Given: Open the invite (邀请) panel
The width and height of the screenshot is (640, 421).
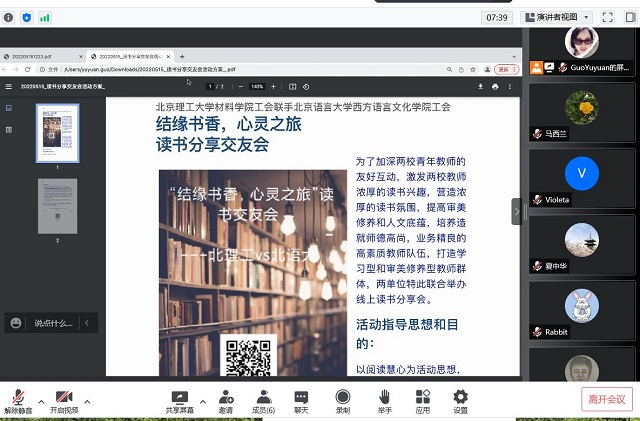Looking at the screenshot, I should (226, 400).
